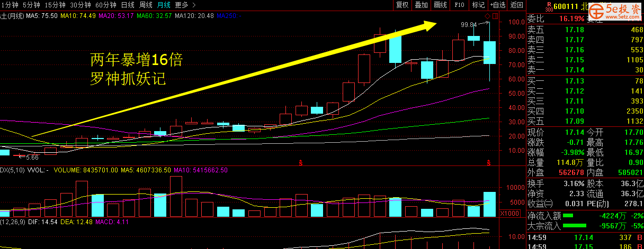Click the 今开 17.70 value
Viewport: 644px width, 249px height.
point(633,132)
